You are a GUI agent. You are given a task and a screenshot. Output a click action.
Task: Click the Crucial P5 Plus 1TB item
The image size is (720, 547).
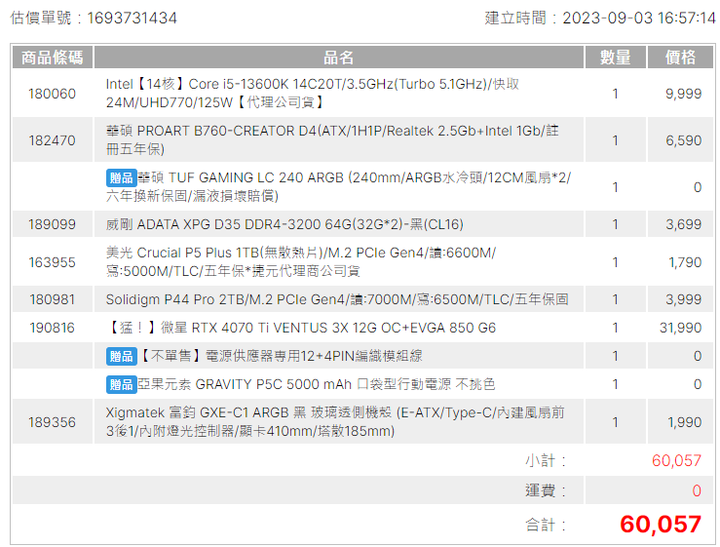[301, 262]
